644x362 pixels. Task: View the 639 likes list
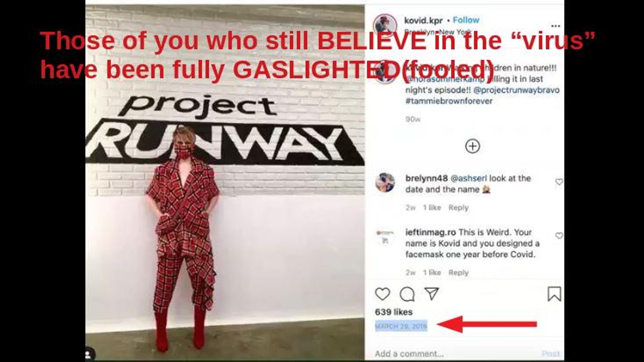coord(393,312)
